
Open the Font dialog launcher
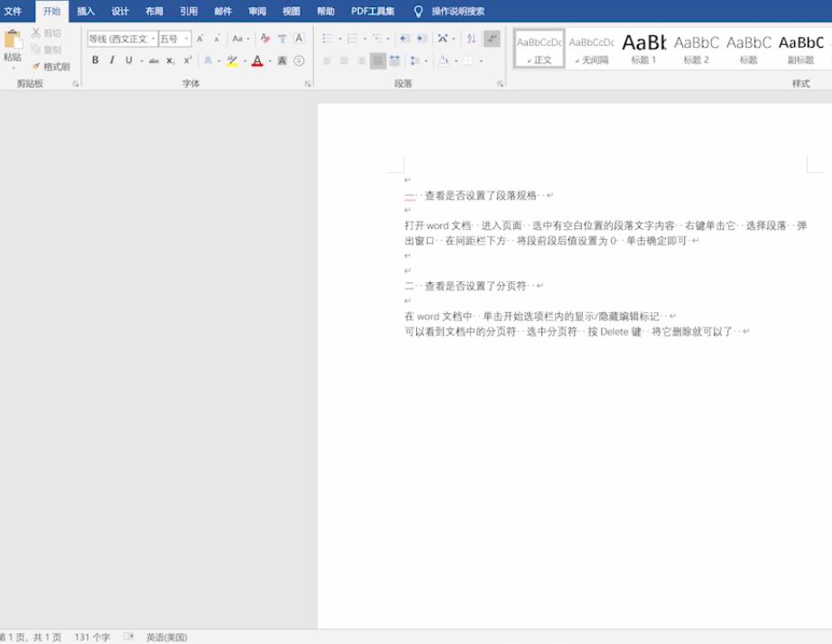click(x=307, y=84)
